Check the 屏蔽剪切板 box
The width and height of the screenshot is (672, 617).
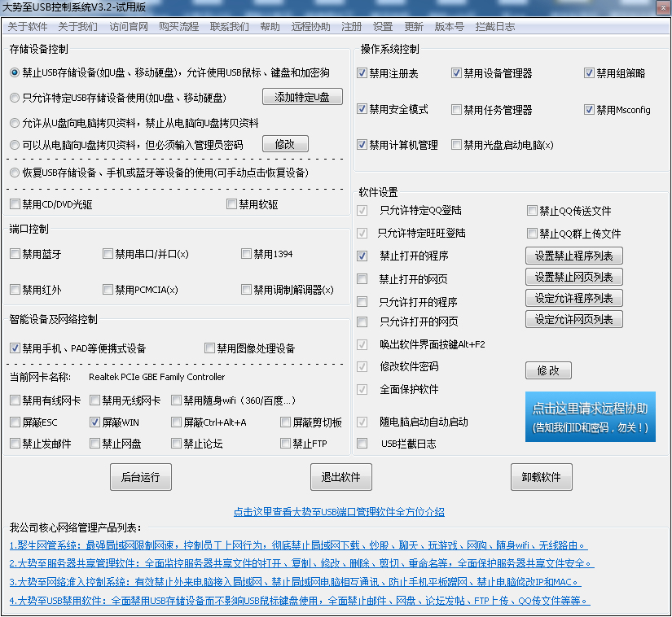pos(285,422)
